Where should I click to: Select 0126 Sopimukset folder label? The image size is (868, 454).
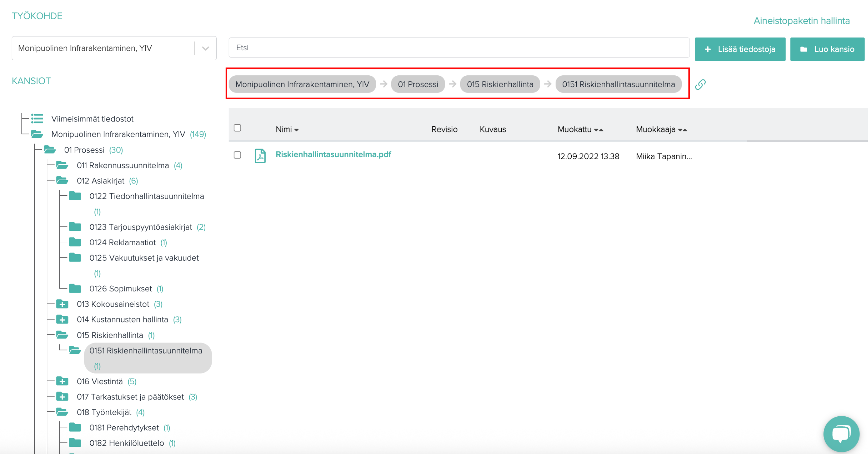pyautogui.click(x=121, y=289)
